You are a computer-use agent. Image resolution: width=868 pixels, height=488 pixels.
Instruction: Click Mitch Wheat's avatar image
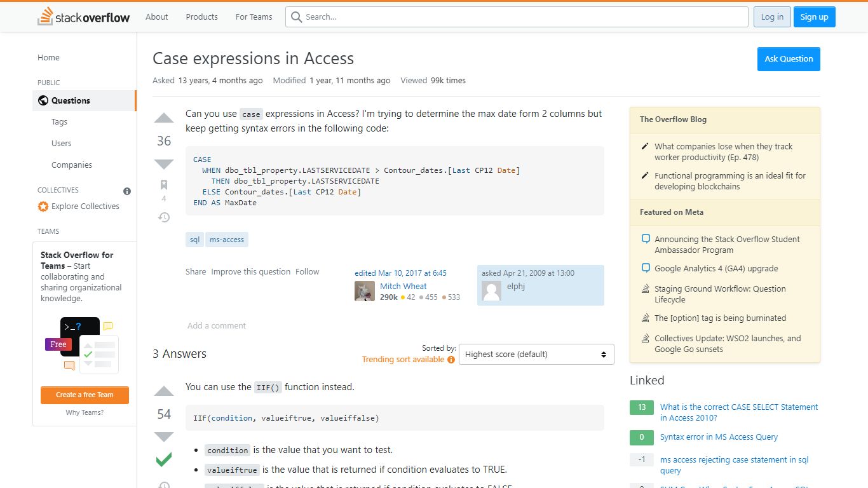tap(365, 291)
